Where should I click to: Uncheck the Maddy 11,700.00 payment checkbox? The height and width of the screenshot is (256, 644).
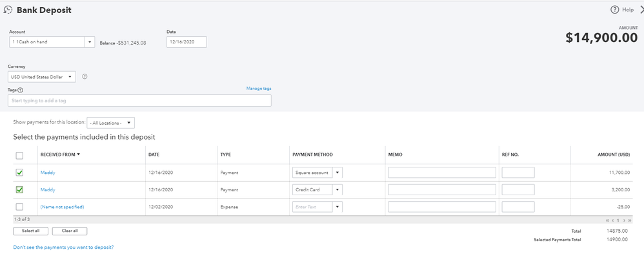tap(19, 173)
